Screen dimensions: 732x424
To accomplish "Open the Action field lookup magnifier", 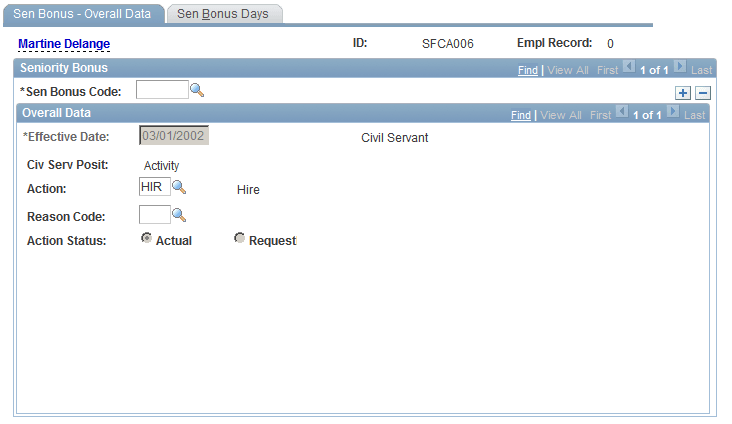I will (x=179, y=187).
